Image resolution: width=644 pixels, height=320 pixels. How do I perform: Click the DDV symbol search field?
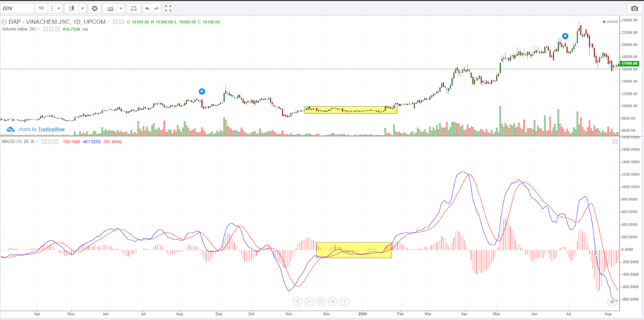point(17,8)
